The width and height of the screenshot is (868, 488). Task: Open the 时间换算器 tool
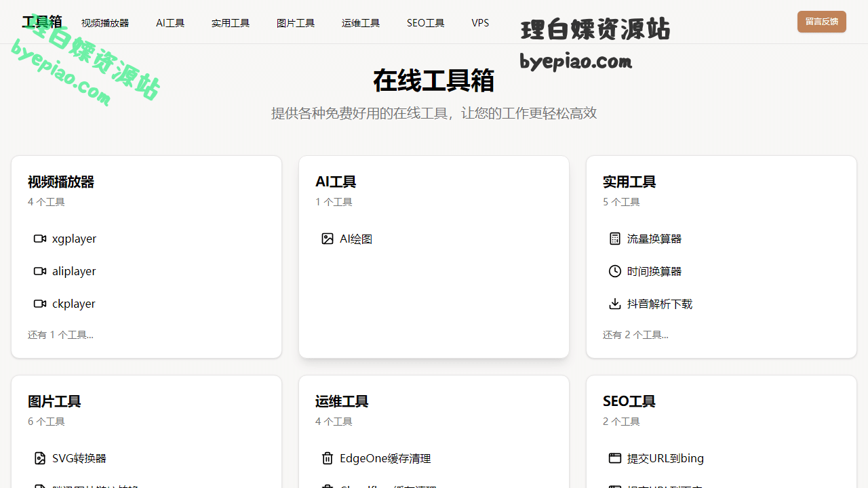tap(654, 271)
